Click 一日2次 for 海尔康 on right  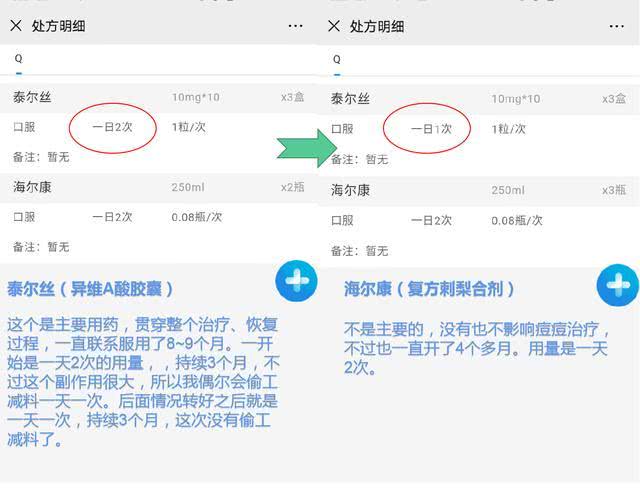pos(431,220)
